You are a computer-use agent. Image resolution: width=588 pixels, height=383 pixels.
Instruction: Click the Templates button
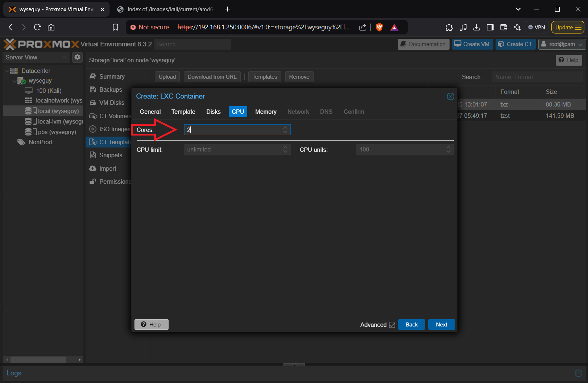tap(265, 77)
